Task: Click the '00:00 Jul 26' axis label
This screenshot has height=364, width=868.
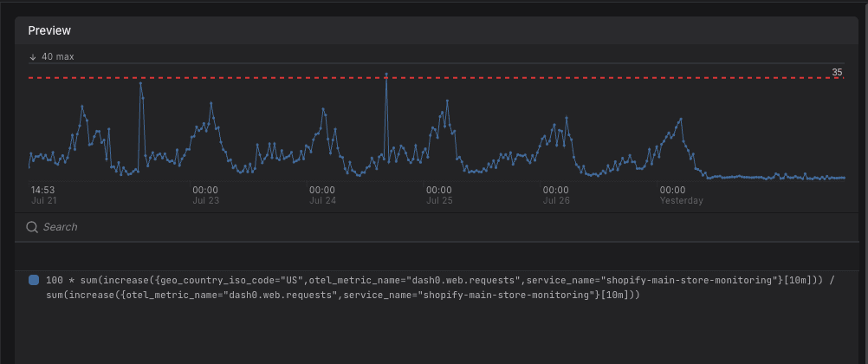Action: (556, 195)
